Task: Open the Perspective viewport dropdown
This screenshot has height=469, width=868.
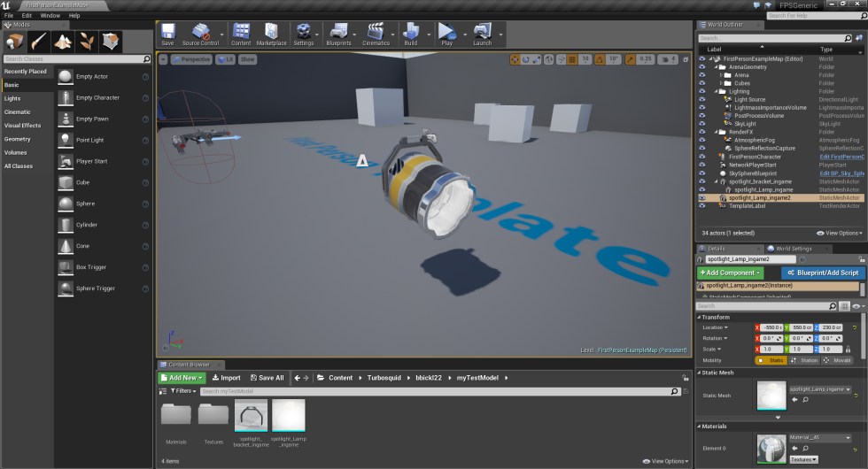Action: (191, 59)
